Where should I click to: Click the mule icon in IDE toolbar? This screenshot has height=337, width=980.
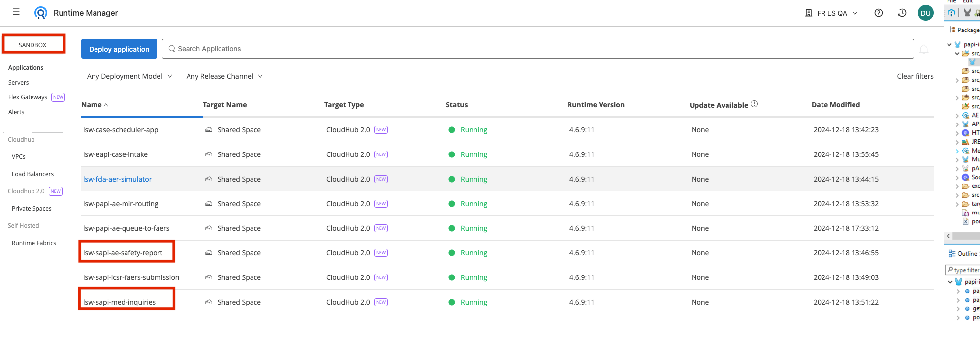(x=967, y=13)
